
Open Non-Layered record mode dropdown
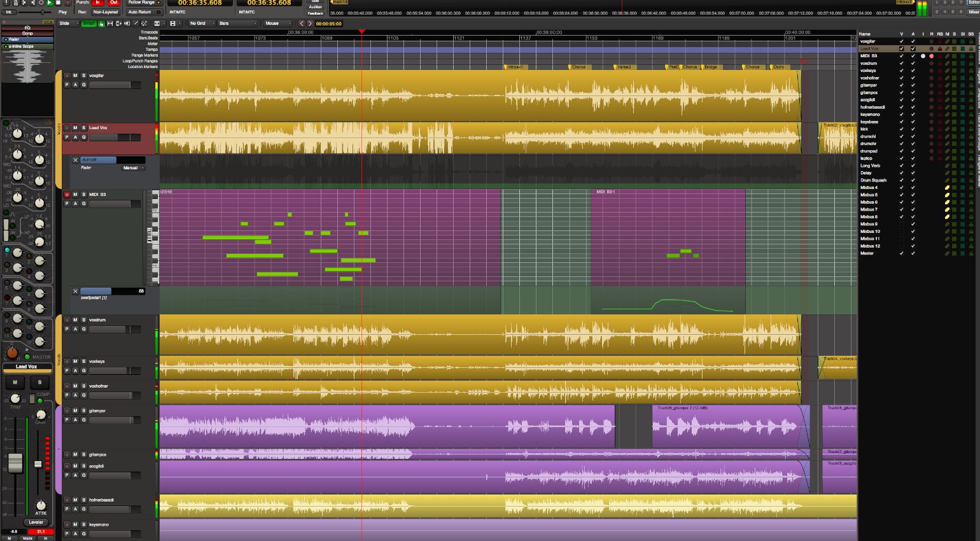click(x=106, y=12)
